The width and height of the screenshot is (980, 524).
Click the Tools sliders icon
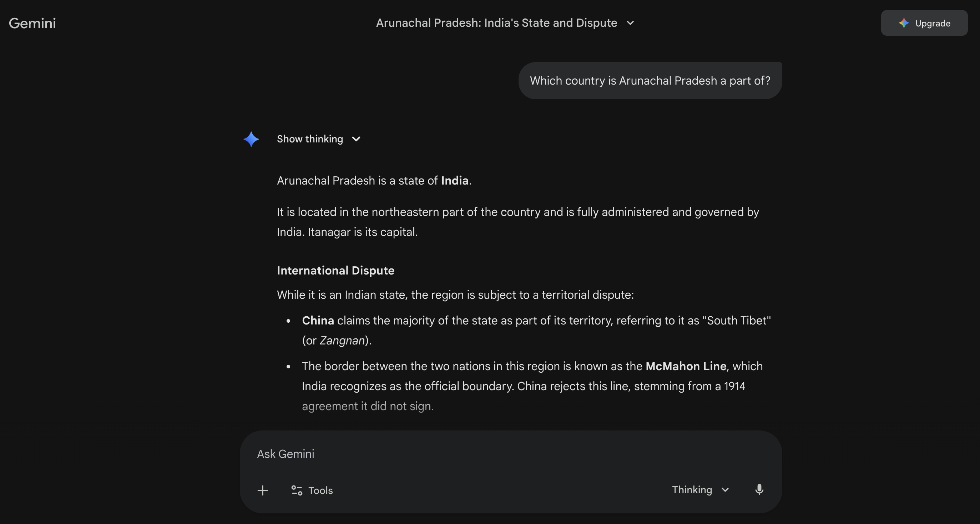click(x=297, y=490)
